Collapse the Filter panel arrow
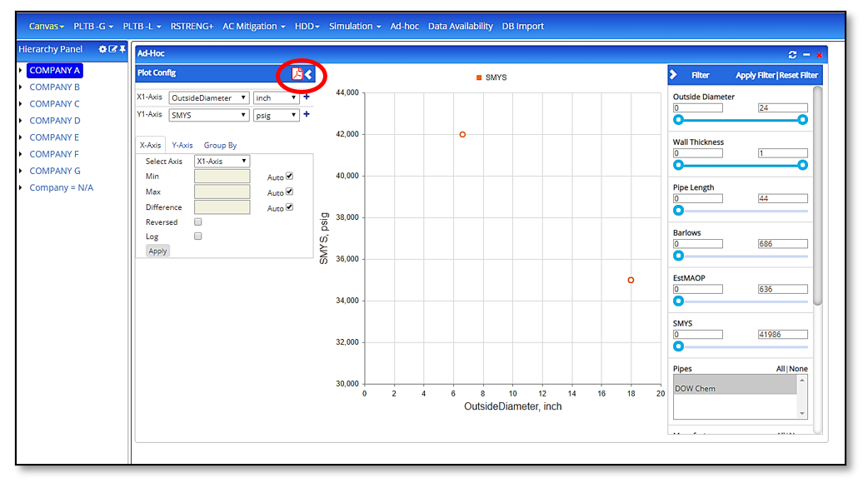This screenshot has height=483, width=868. tap(674, 74)
